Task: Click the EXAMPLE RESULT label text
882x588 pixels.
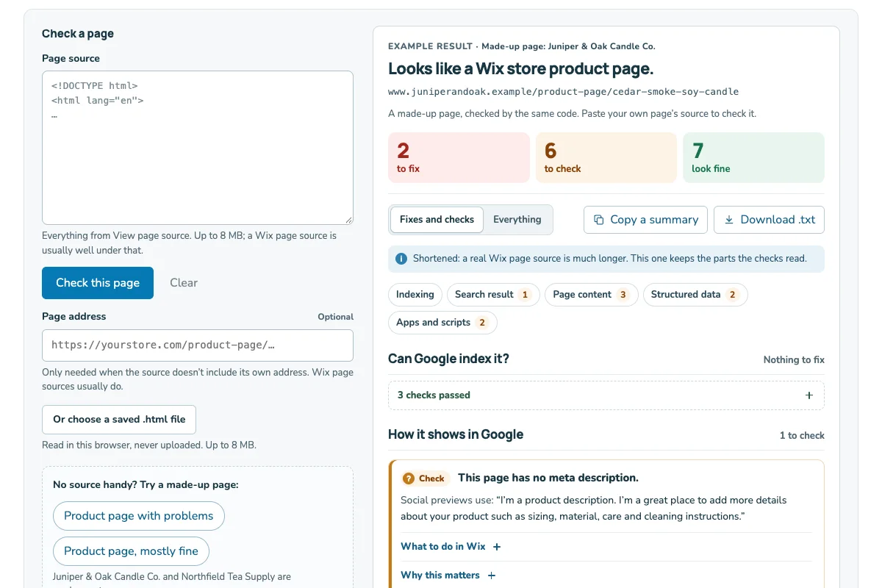Action: [x=430, y=46]
